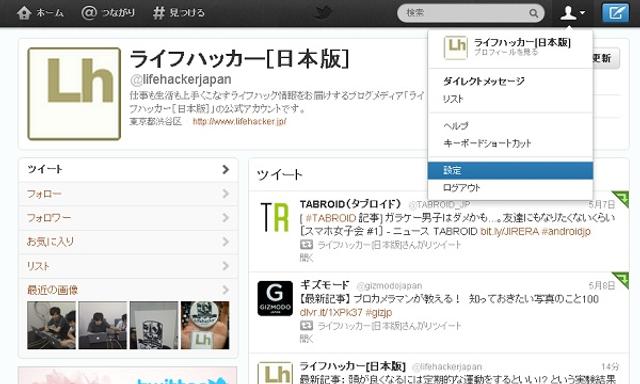Open fourth recent image with Lh badge
The image size is (640, 384).
205,325
